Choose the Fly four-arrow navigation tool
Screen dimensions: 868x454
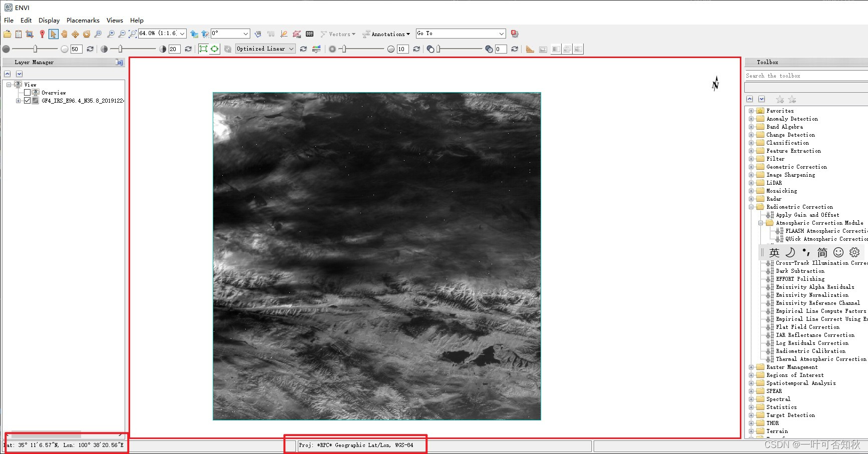click(x=75, y=34)
